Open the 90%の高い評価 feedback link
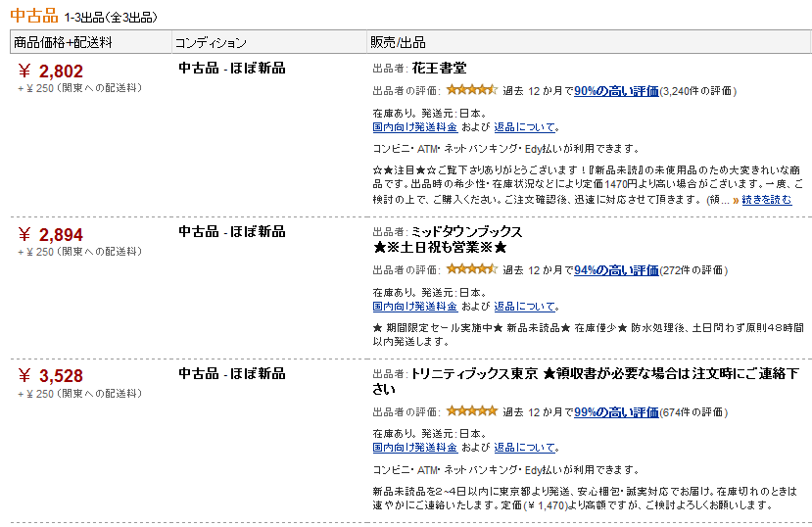Screen dimensions: 812x527 [x=616, y=91]
